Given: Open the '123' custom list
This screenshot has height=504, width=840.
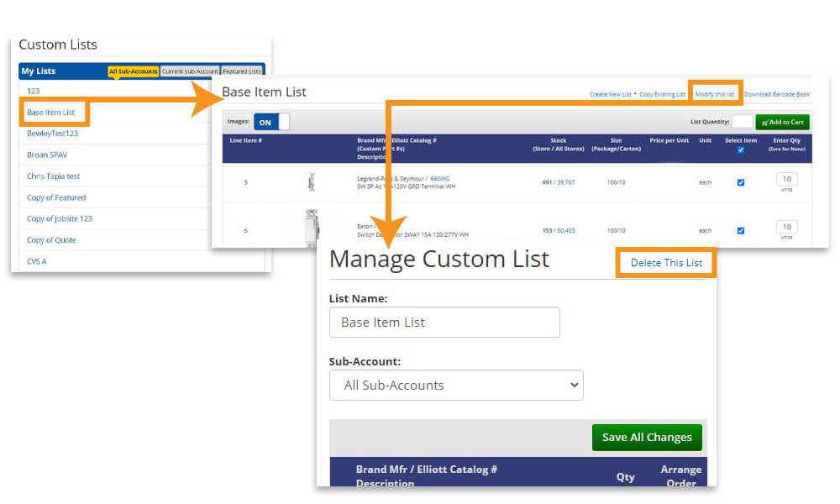Looking at the screenshot, I should (x=34, y=91).
